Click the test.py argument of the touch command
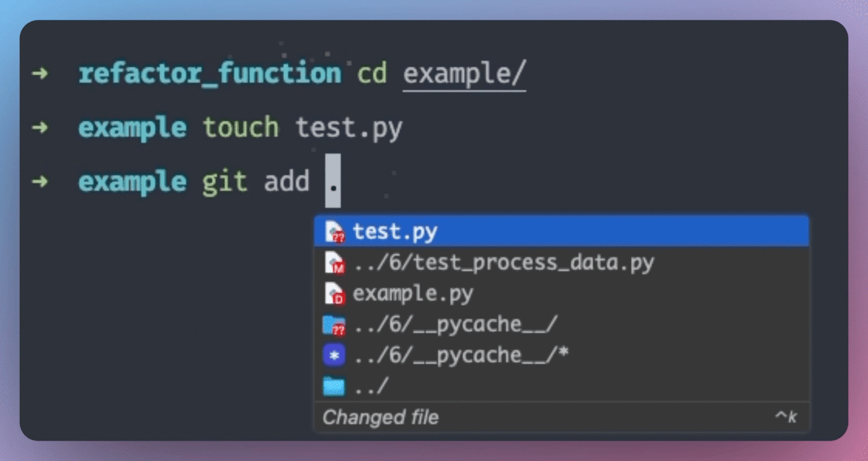 click(x=349, y=127)
